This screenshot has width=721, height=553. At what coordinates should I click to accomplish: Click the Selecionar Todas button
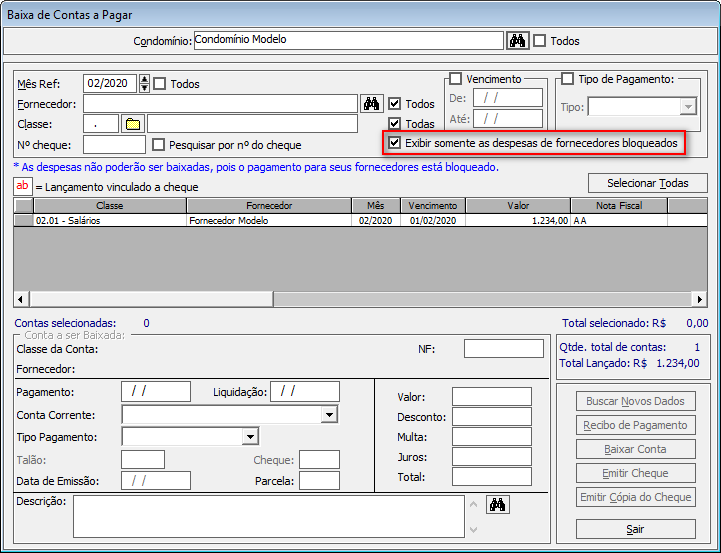point(647,183)
